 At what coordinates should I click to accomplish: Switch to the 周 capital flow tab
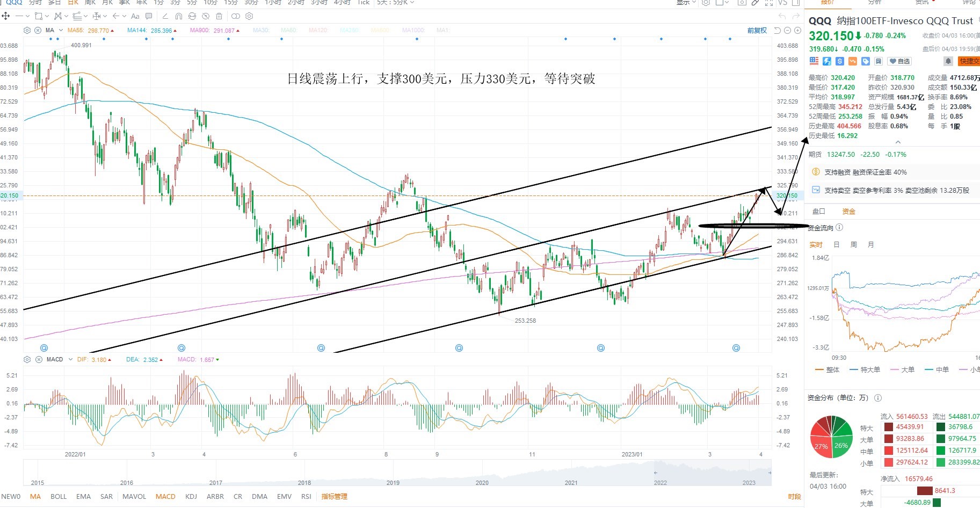click(853, 245)
